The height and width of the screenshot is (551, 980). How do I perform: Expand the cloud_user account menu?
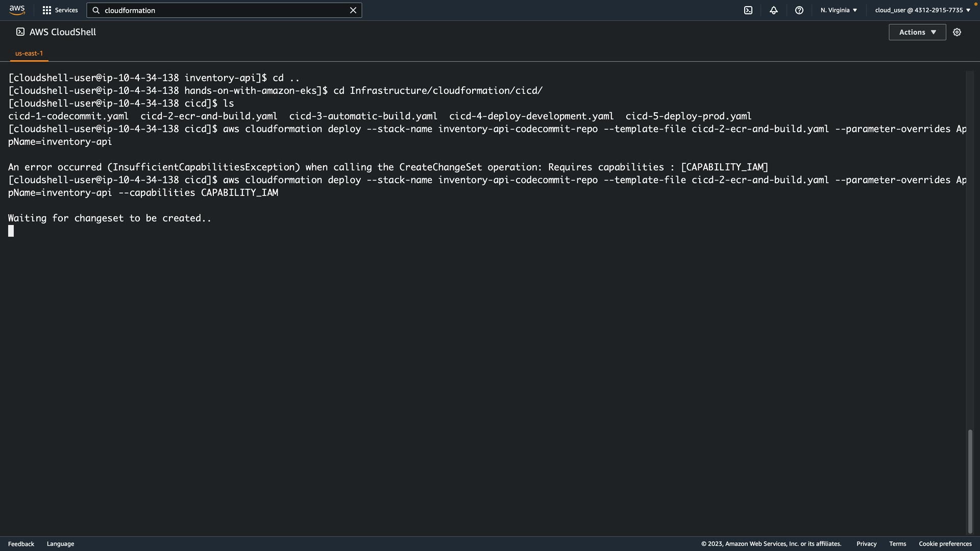(922, 10)
